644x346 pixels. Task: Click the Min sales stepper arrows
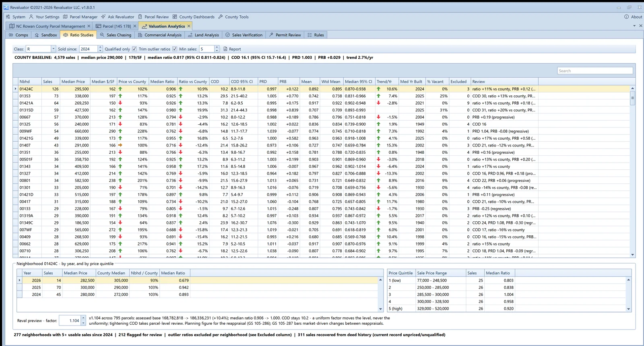pos(217,49)
